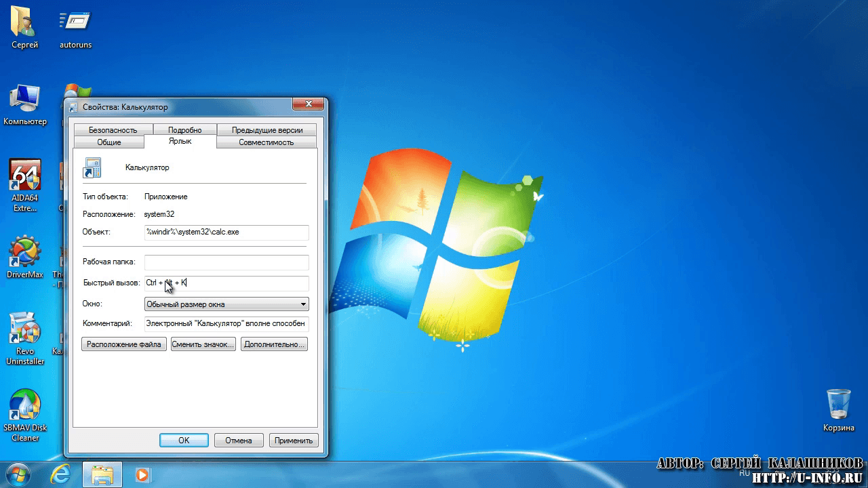Screen dimensions: 868x488
Task: Open the Предыдущие версии tab
Action: [x=267, y=130]
